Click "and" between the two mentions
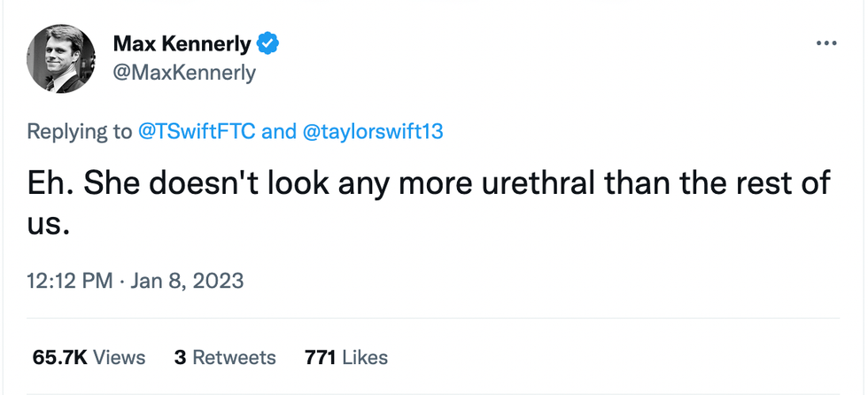This screenshot has width=868, height=395. coord(279,132)
